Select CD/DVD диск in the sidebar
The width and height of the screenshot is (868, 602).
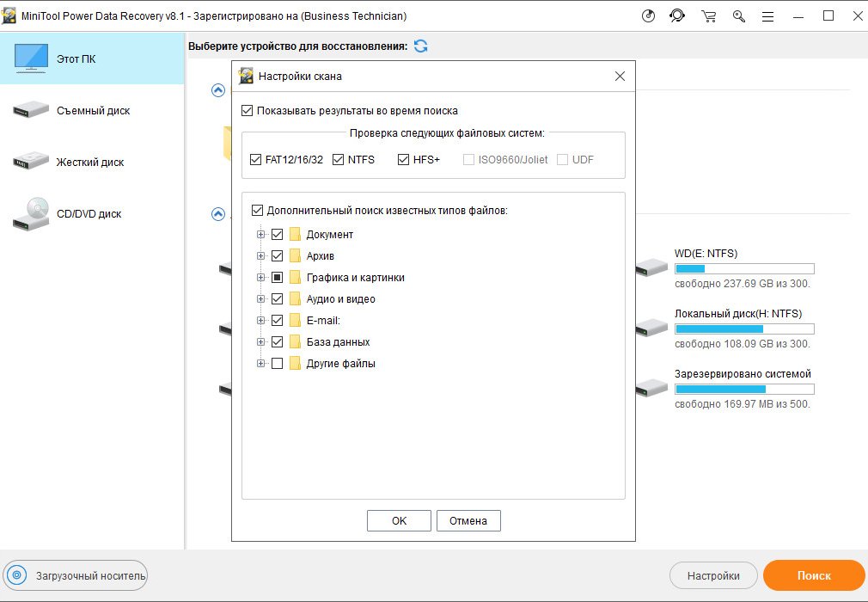click(x=92, y=214)
